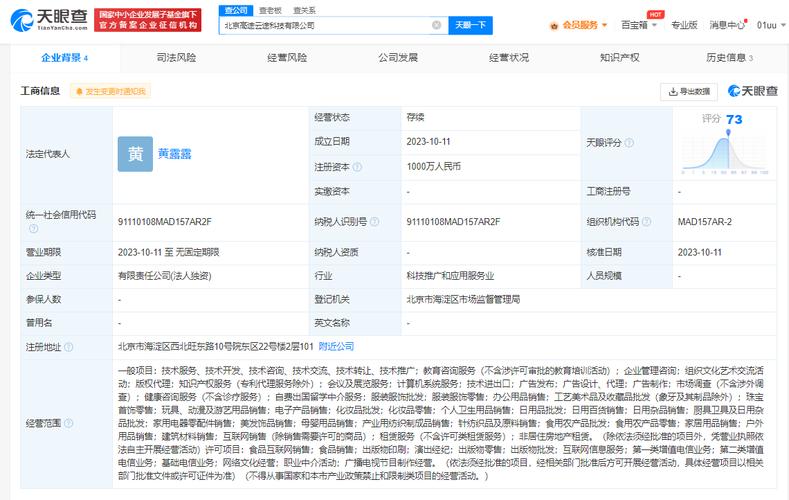Click the 黄 avatar of the legal representative

[135, 154]
